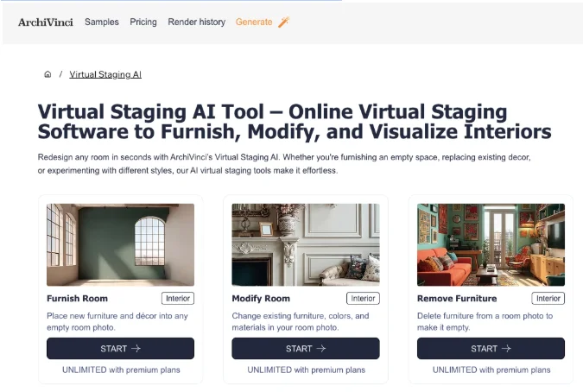Start the Modify Room tool

(306, 349)
